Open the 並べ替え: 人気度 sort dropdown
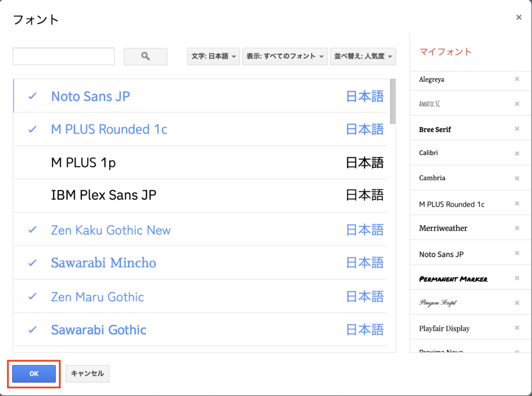The height and width of the screenshot is (396, 532). 363,56
